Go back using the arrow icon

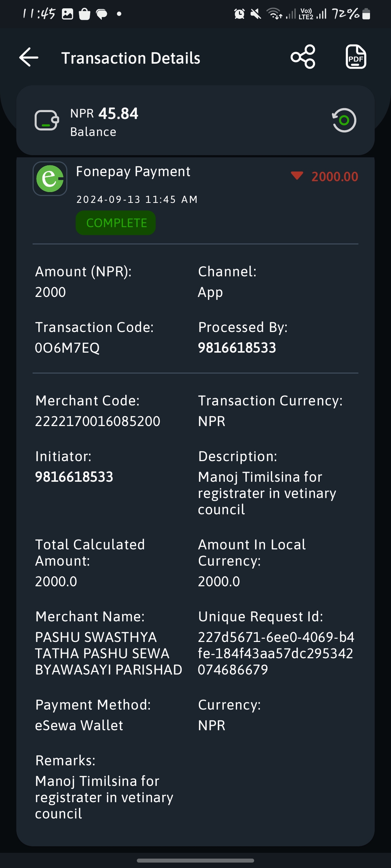pos(29,57)
